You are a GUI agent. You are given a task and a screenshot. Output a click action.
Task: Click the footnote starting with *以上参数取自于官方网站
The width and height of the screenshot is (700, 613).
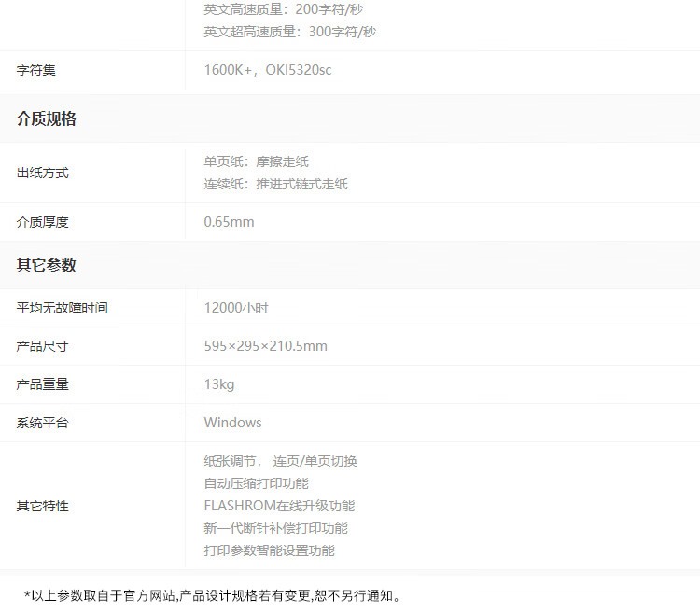point(212,595)
